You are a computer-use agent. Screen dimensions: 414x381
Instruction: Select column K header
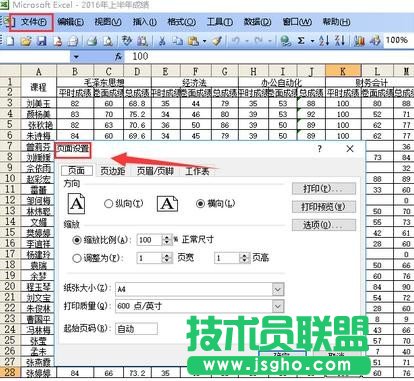pyautogui.click(x=343, y=71)
